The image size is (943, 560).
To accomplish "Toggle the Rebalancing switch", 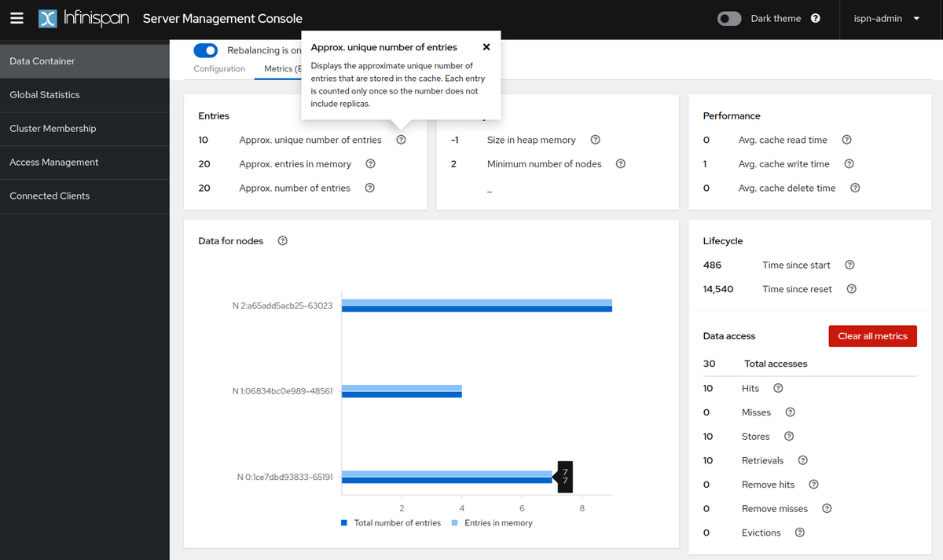I will point(206,50).
